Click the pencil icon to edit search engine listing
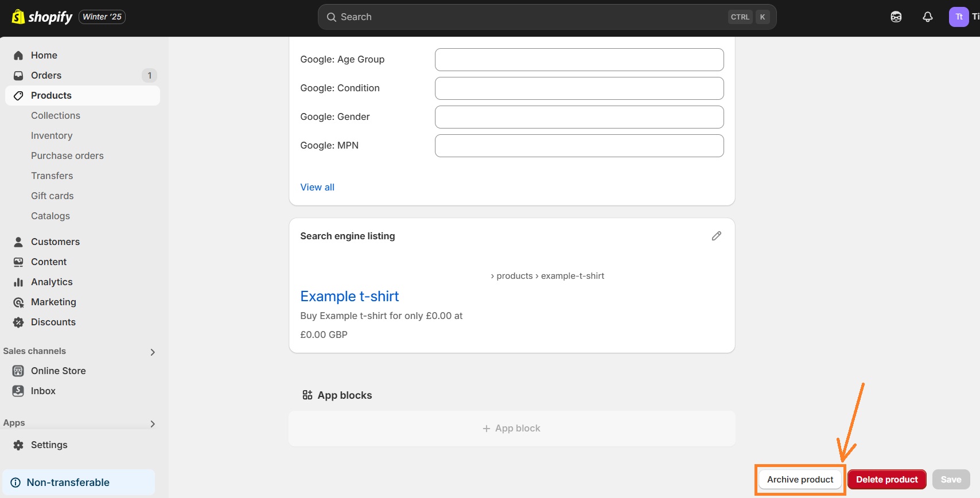 point(716,236)
